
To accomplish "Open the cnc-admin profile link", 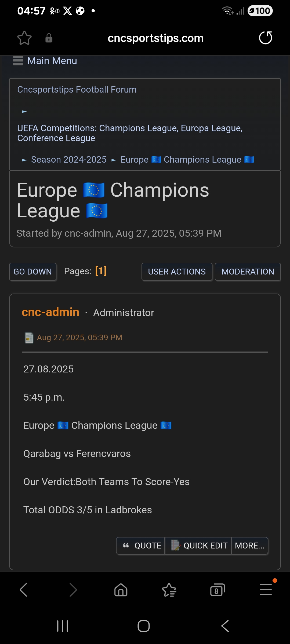I will [50, 312].
